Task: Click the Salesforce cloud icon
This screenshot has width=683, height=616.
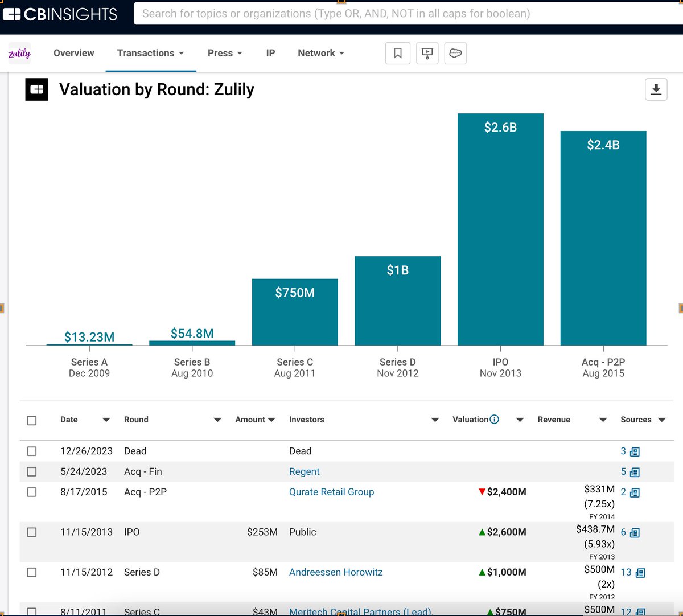Action: (x=455, y=53)
